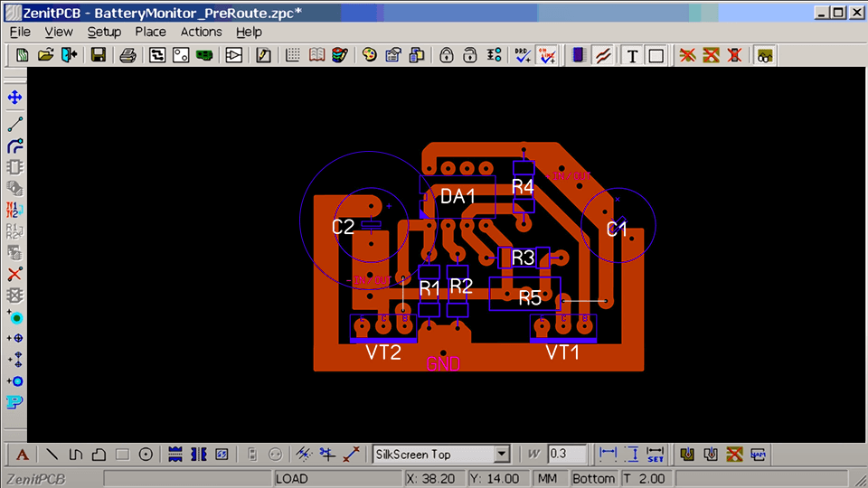Open the SilkScreen Top layer dropdown
Image resolution: width=868 pixels, height=488 pixels.
(x=501, y=454)
